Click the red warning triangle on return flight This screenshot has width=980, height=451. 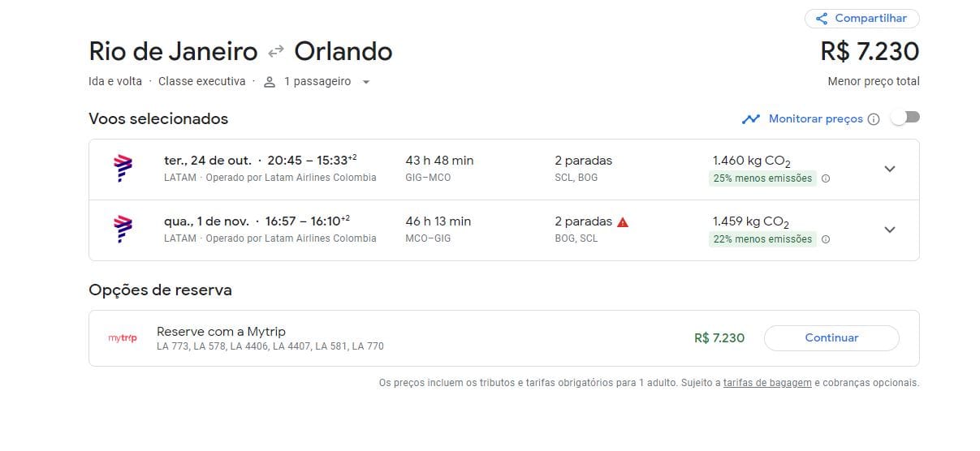623,221
